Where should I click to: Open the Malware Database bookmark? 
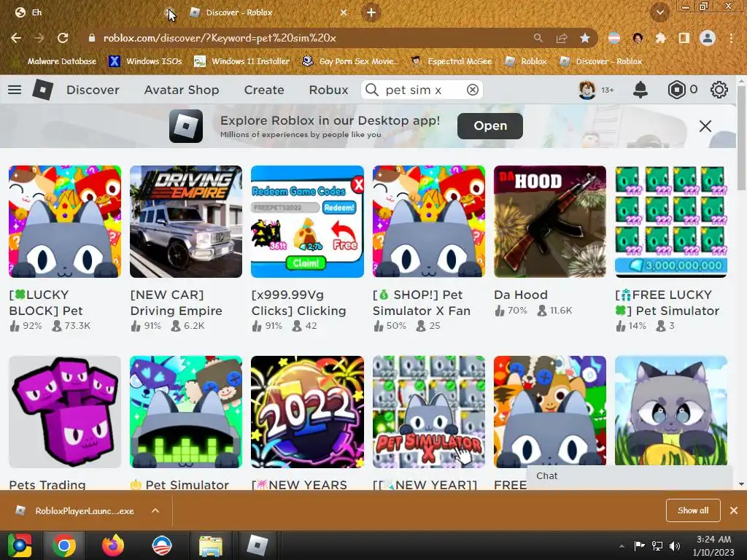coord(57,61)
